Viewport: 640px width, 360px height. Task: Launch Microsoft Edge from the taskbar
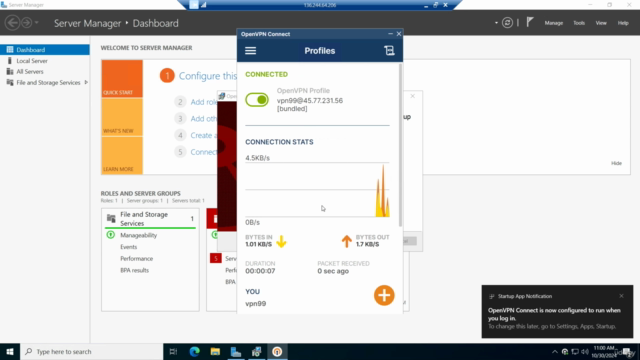(x=194, y=351)
